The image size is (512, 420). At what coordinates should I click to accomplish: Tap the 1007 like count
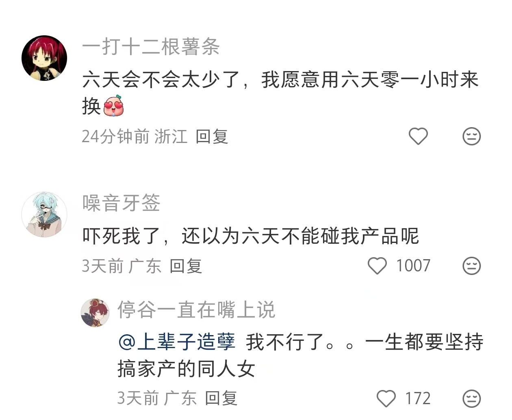[x=413, y=266]
